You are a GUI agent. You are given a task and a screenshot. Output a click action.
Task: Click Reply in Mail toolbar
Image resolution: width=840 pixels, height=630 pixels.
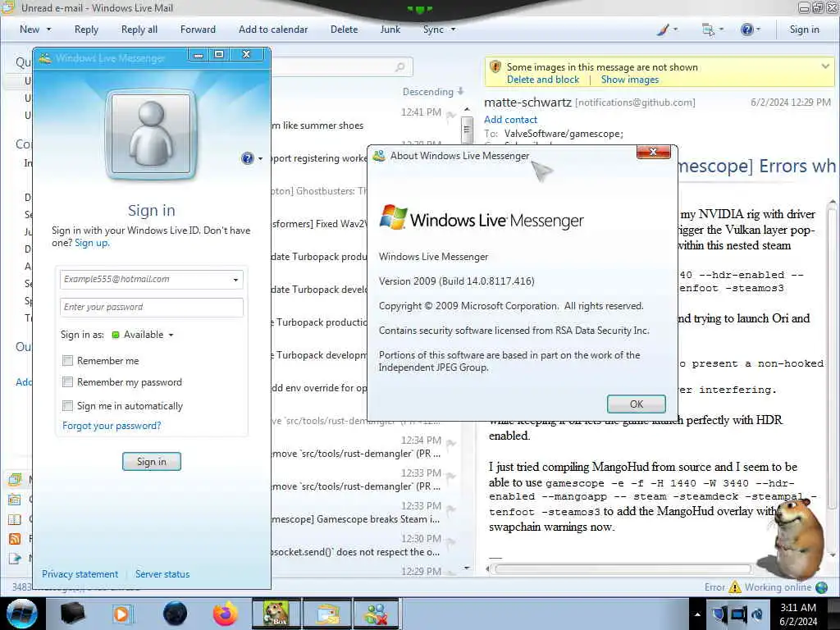tap(86, 30)
